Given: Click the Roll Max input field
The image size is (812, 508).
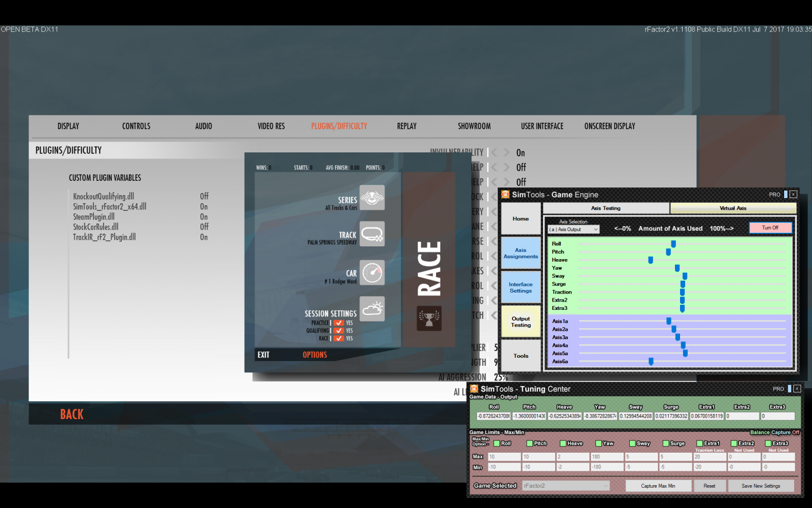Looking at the screenshot, I should [504, 457].
